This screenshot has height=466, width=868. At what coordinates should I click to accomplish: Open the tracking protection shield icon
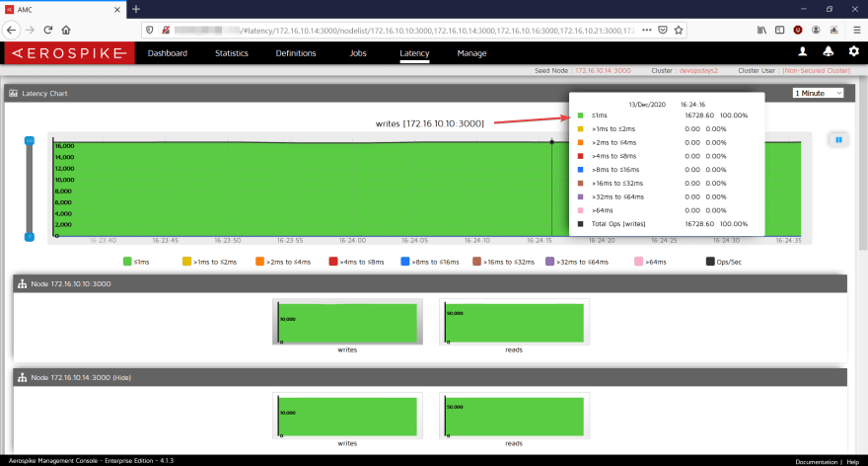click(150, 30)
